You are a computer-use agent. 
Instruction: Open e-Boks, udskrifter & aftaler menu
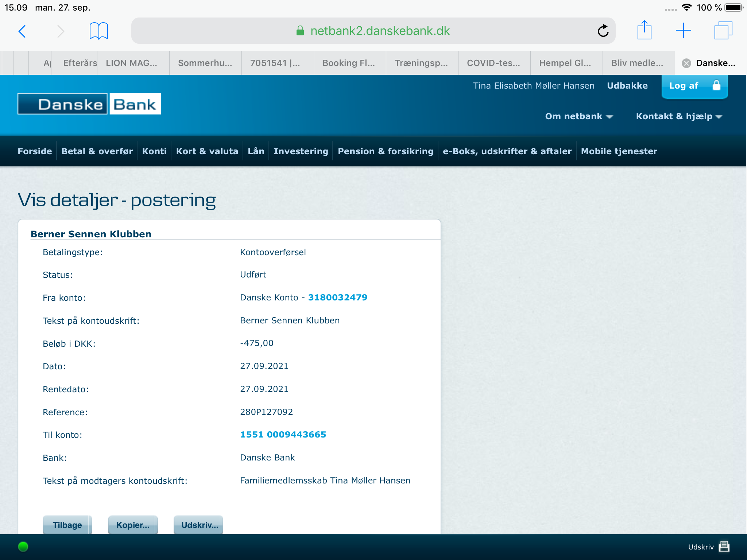507,151
